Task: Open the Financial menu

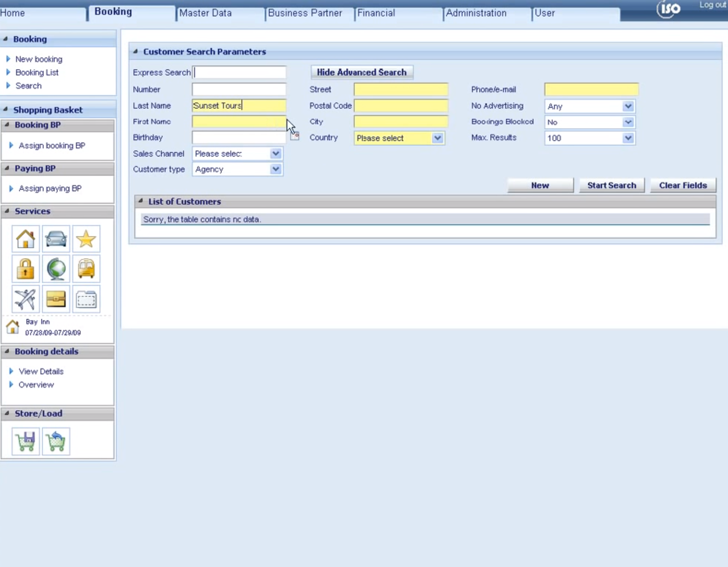Action: (376, 13)
